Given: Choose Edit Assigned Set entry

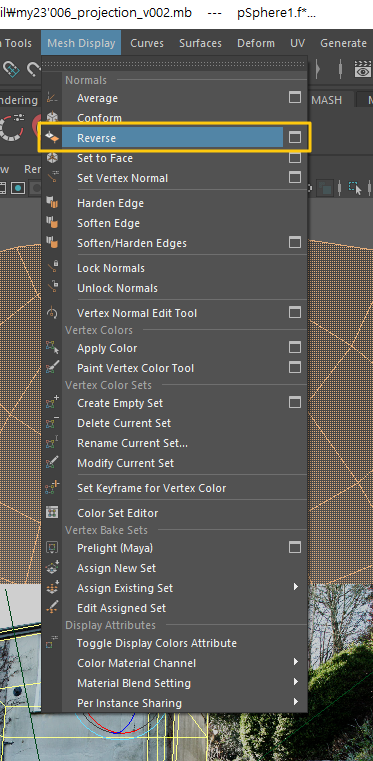Looking at the screenshot, I should pos(122,608).
